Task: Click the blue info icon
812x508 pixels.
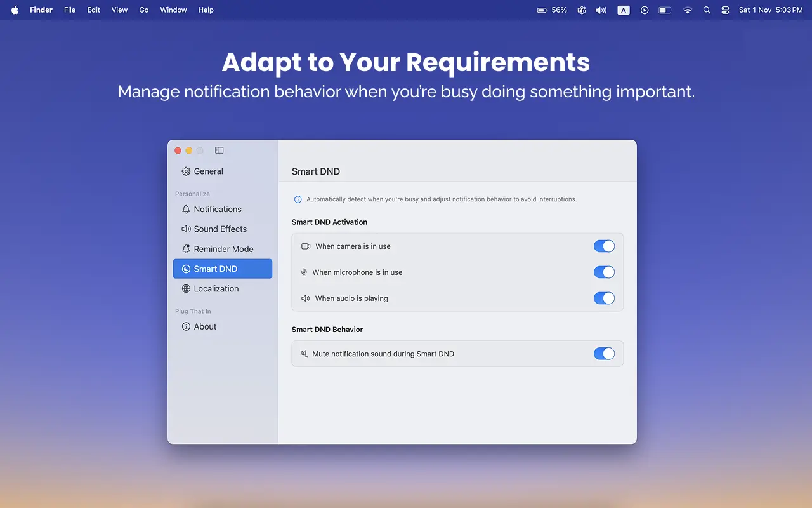Action: 298,199
